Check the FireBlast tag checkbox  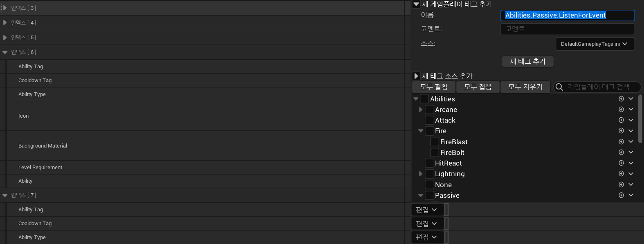pyautogui.click(x=435, y=142)
